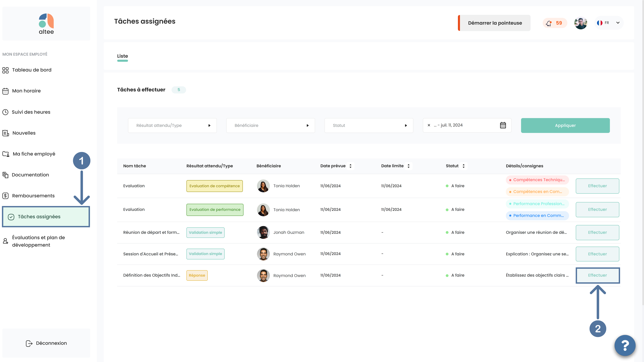Screen dimensions: 644x362
Task: Click the Documentation copy icon
Action: 5,175
